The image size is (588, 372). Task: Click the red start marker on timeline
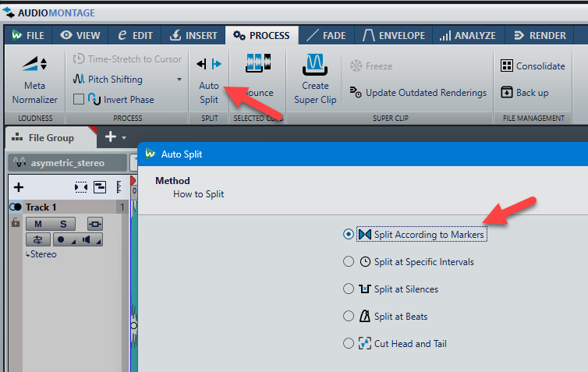[x=133, y=181]
